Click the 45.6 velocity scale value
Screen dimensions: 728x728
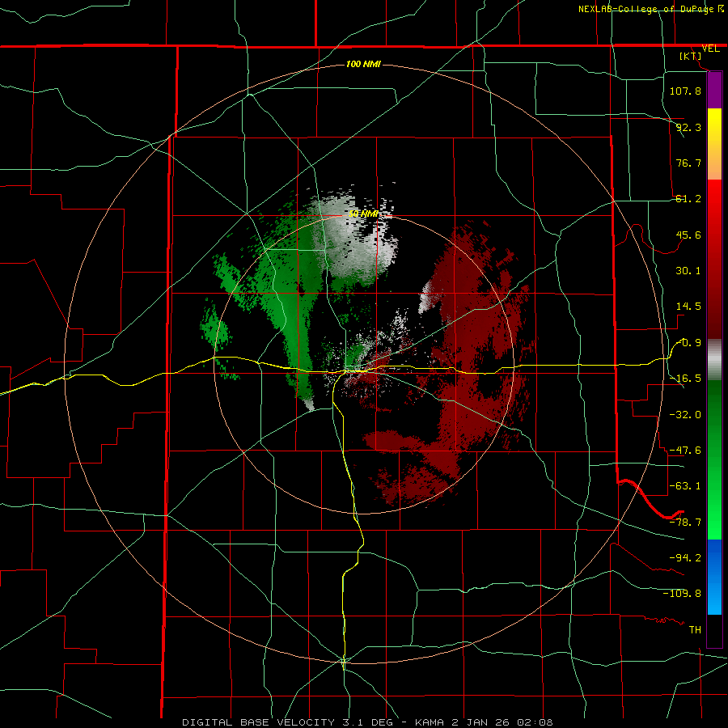[x=688, y=235]
